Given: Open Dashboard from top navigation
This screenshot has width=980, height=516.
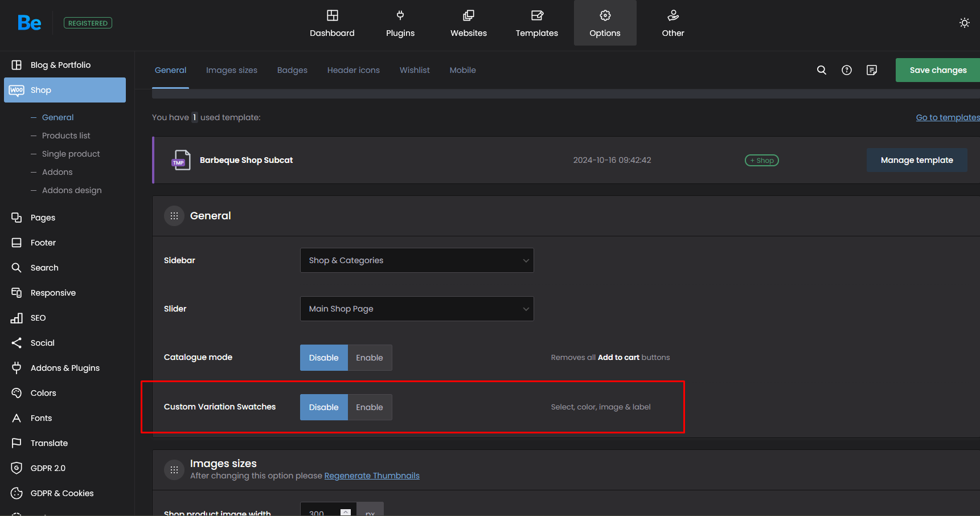Looking at the screenshot, I should 332,23.
